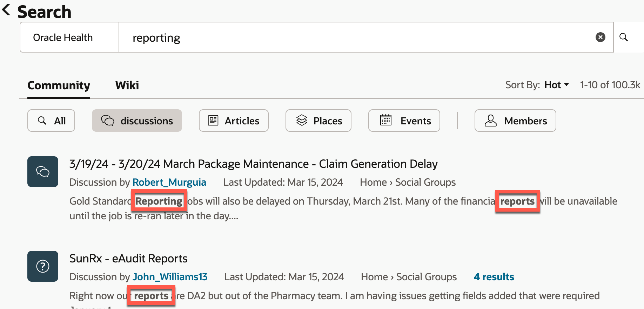Go back using the arrow beside Search
644x309 pixels.
pos(6,10)
